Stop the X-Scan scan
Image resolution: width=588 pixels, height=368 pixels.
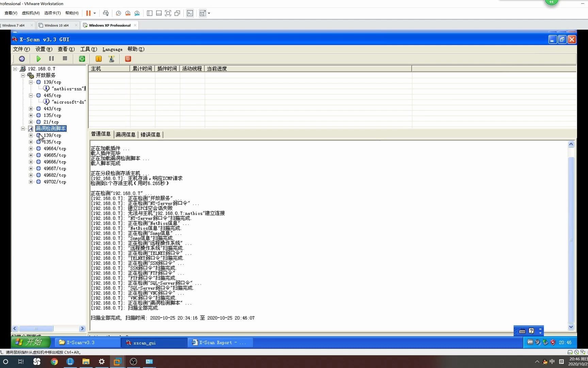click(65, 59)
